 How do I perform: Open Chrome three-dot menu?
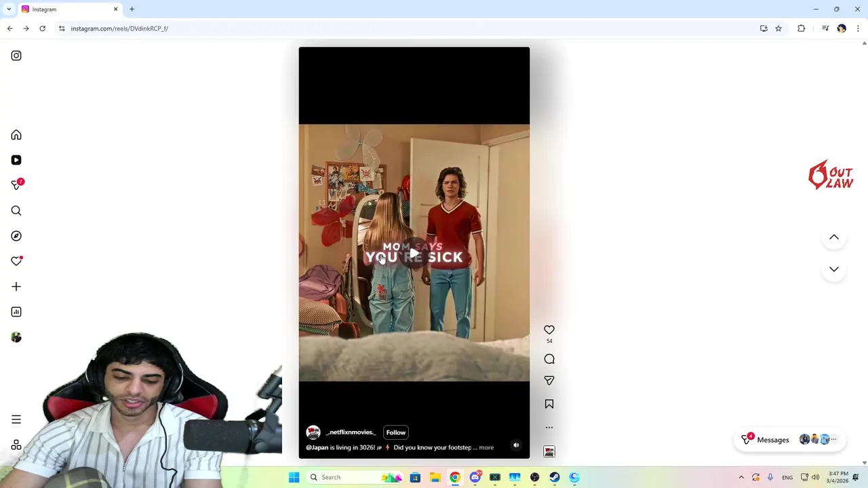858,28
